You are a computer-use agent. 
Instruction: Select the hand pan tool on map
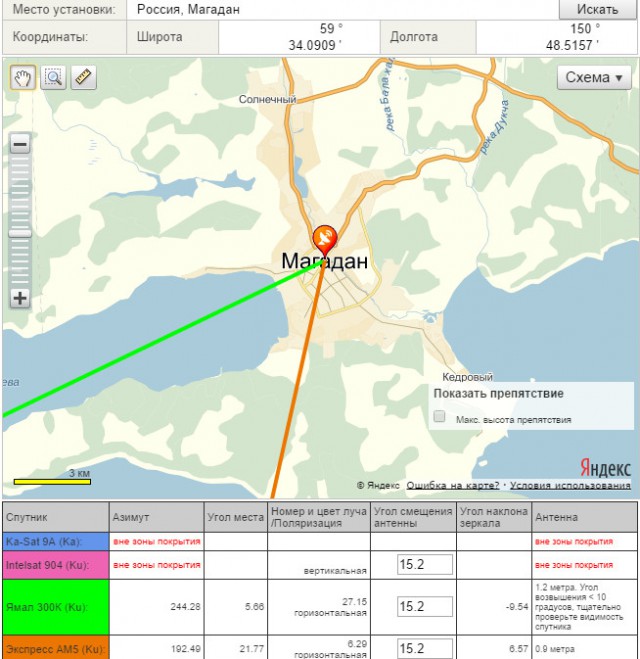(23, 77)
